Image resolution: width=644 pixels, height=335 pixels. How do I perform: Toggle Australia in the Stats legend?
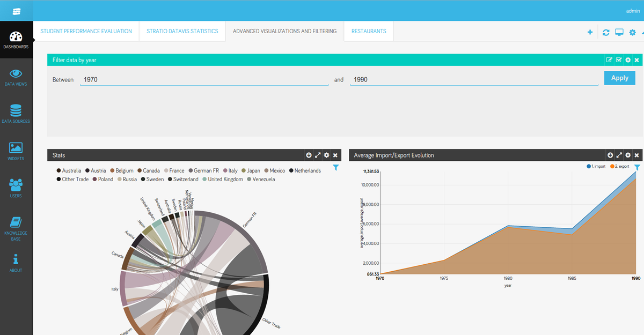(69, 170)
